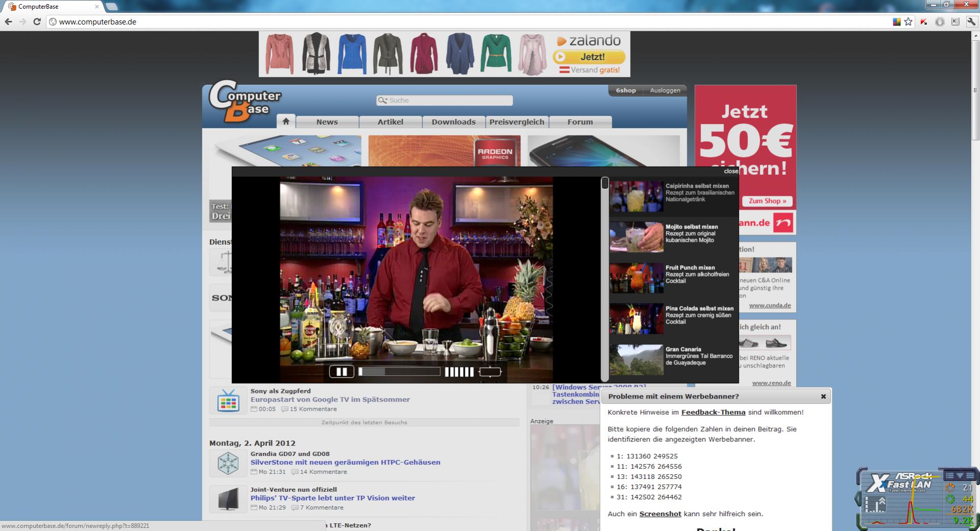Open the SilverStone HTPC-Gehäusen article
This screenshot has width=980, height=531.
(x=345, y=462)
